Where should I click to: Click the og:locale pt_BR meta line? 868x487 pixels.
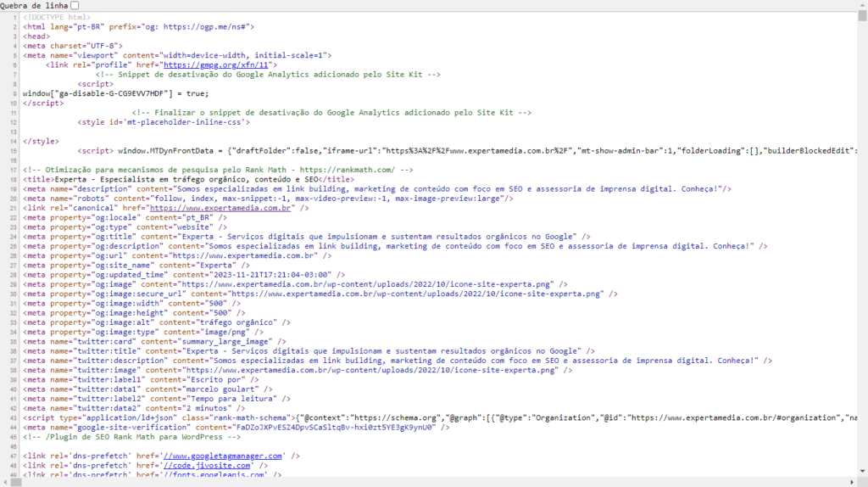point(125,218)
